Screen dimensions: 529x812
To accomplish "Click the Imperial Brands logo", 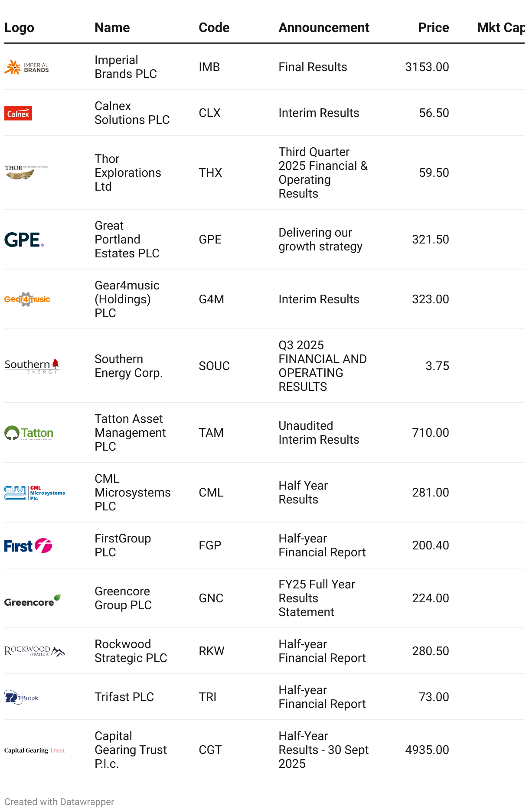I will [26, 67].
